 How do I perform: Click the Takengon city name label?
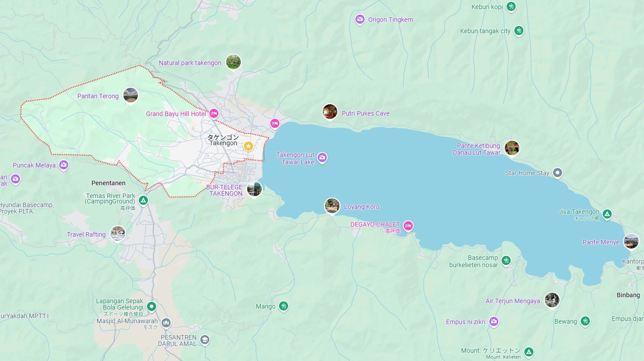(x=223, y=140)
